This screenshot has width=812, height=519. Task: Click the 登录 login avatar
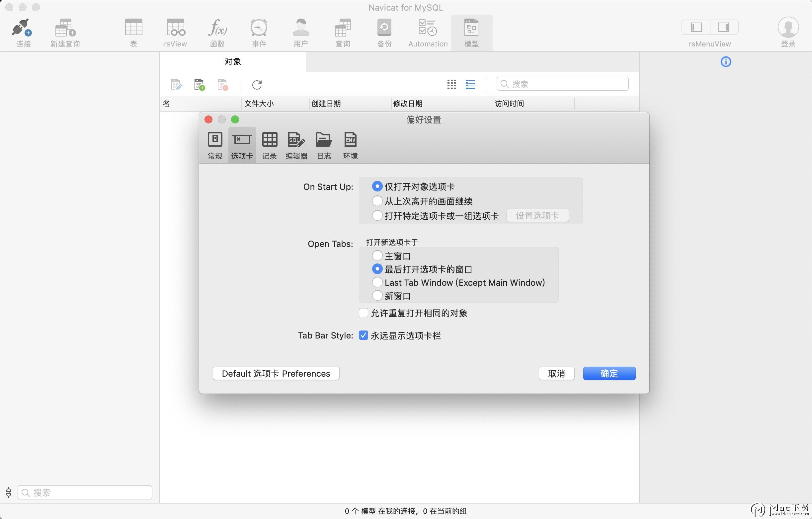coord(788,27)
